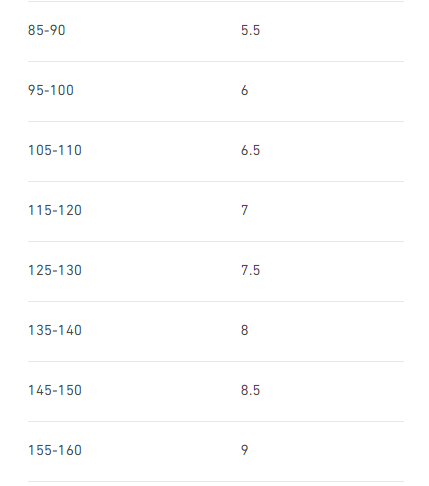The image size is (429, 486).
Task: Click the 85-90 range cell
Action: point(47,30)
